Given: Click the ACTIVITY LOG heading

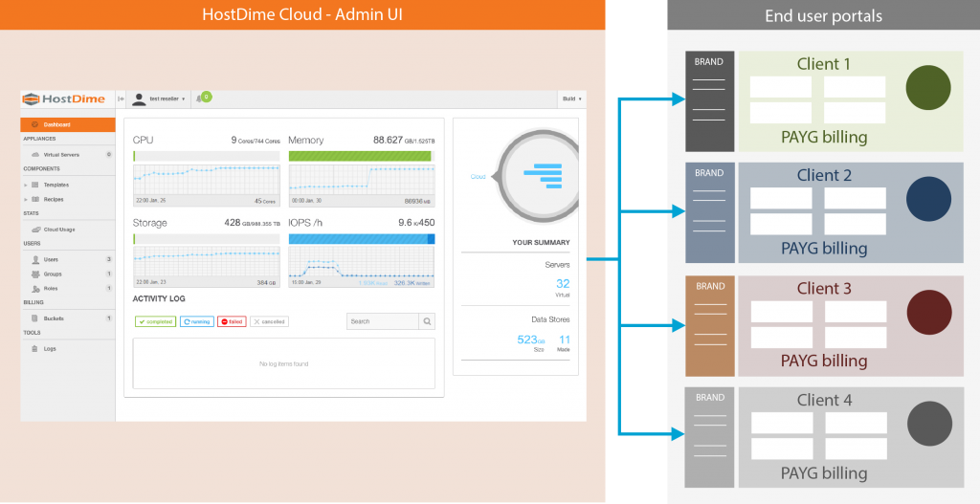Looking at the screenshot, I should click(159, 298).
